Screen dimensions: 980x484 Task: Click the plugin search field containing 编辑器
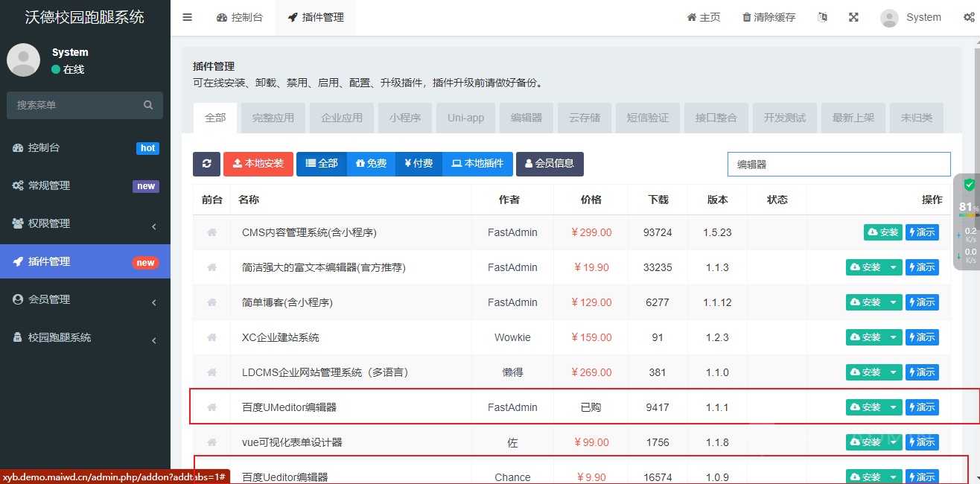click(x=839, y=164)
